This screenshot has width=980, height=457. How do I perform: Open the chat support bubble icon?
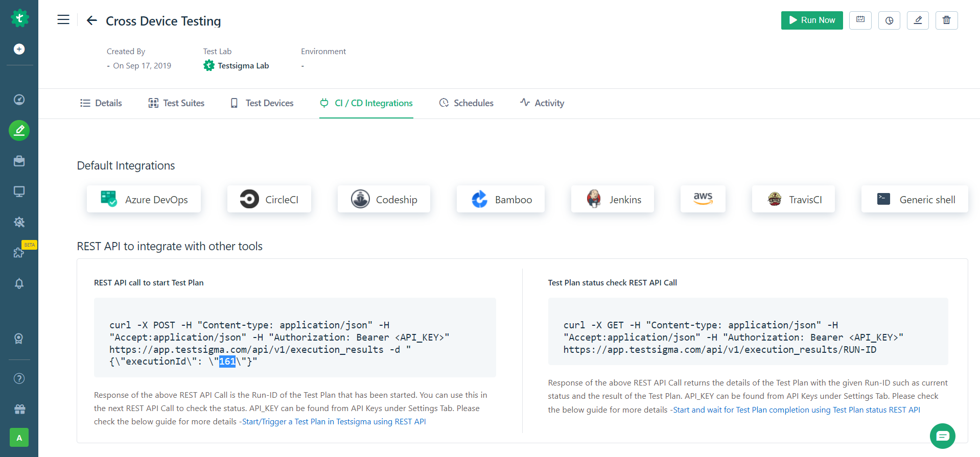[x=943, y=436]
